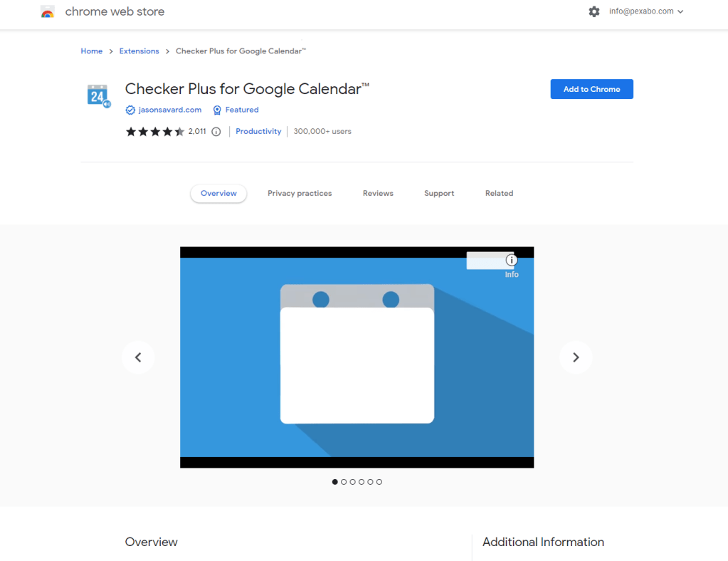Click the Overview section heading
Screen dimensions: 728x561
pos(152,542)
